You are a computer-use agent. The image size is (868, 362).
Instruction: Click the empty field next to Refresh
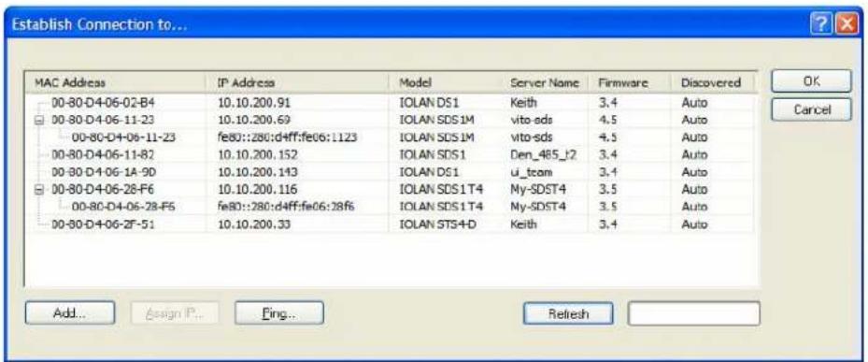(693, 313)
